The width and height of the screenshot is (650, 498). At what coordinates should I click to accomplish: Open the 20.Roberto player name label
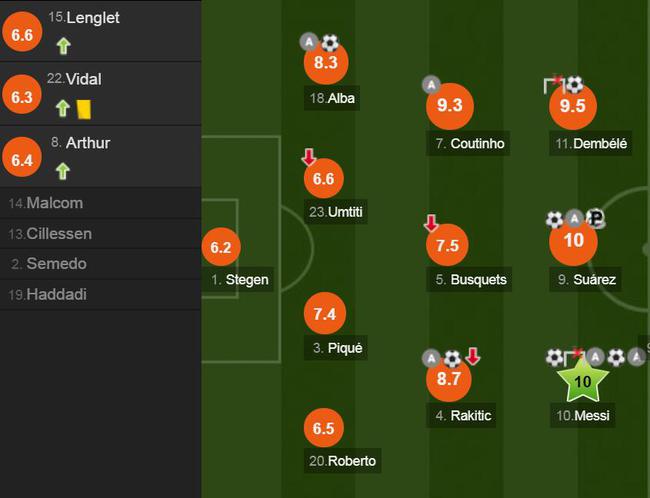[342, 461]
